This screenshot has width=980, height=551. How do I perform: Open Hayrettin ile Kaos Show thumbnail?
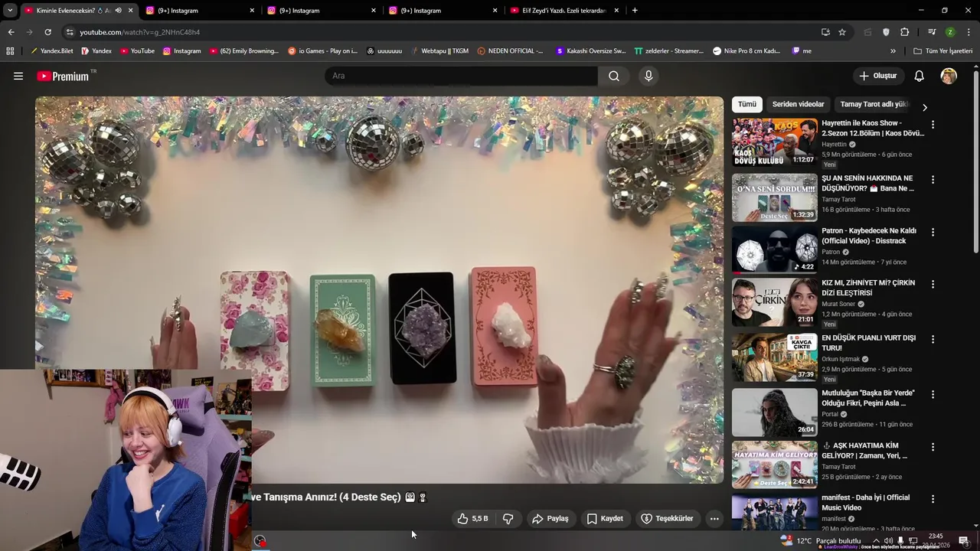tap(774, 142)
